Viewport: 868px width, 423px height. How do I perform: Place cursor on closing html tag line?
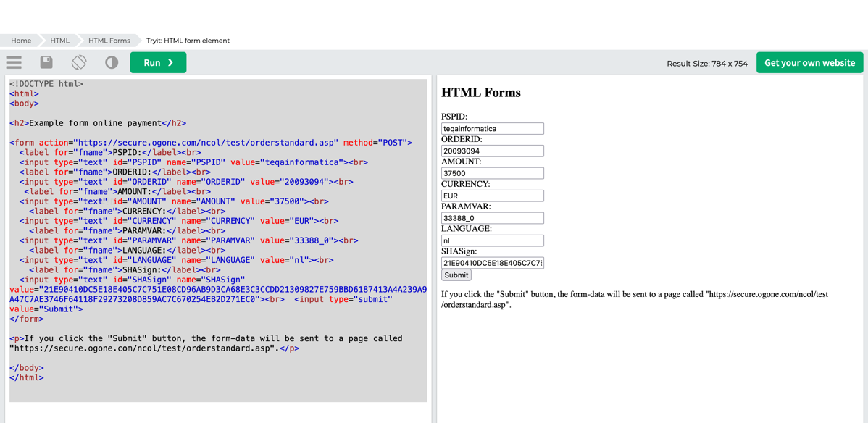coord(27,377)
